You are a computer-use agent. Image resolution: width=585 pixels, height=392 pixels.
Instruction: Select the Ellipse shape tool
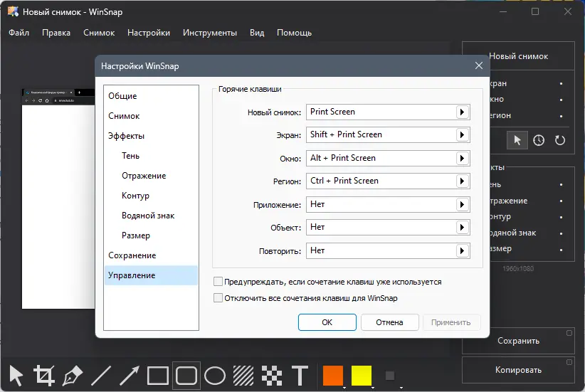(x=215, y=375)
